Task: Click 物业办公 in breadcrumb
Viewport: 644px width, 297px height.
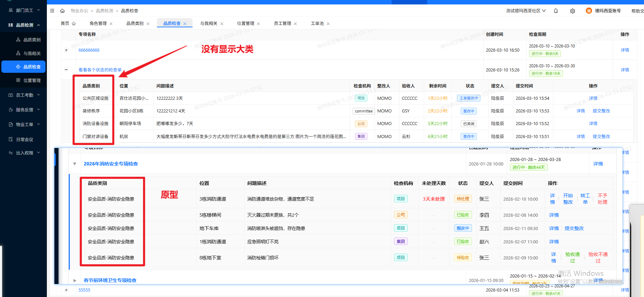Action: [79, 11]
